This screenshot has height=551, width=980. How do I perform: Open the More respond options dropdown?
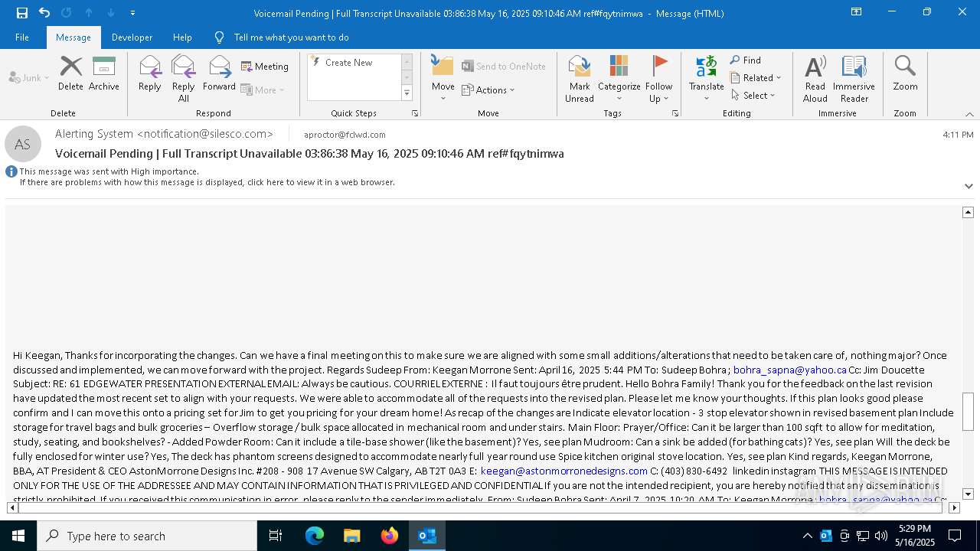[263, 90]
